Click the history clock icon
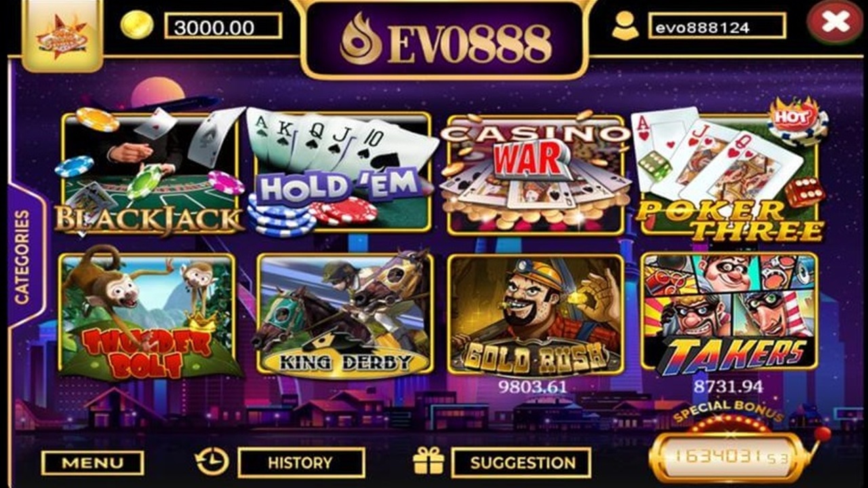Image resolution: width=868 pixels, height=488 pixels. (x=212, y=462)
